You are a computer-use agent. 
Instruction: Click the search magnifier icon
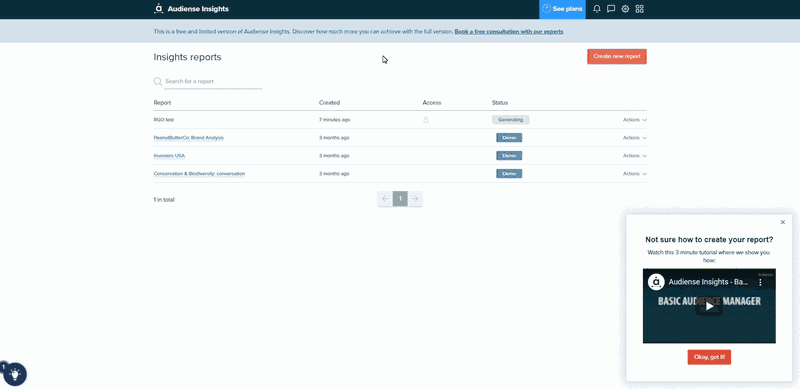coord(158,81)
